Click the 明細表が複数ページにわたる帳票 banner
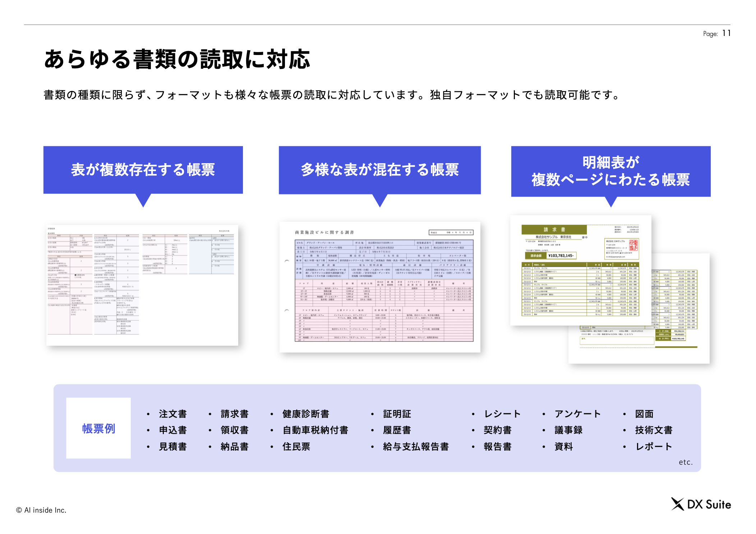Image resolution: width=756 pixels, height=534 pixels. coord(610,171)
